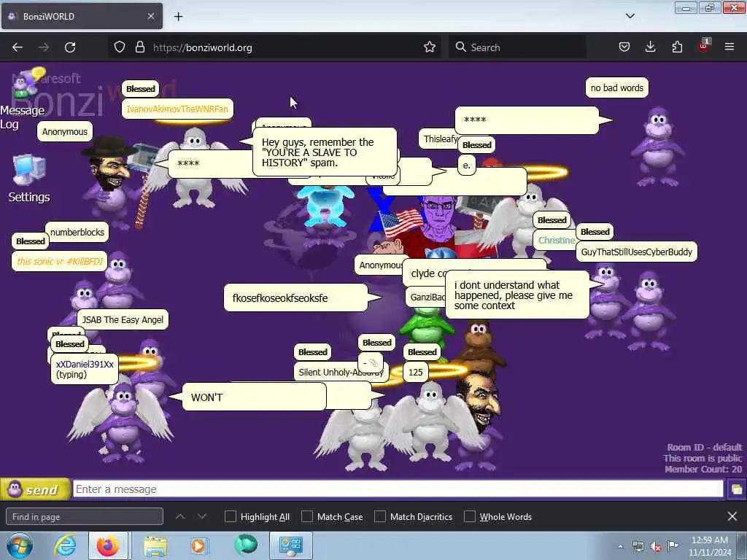The height and width of the screenshot is (560, 747).
Task: Click the taskbar clock 12:59 AM
Action: 709,545
